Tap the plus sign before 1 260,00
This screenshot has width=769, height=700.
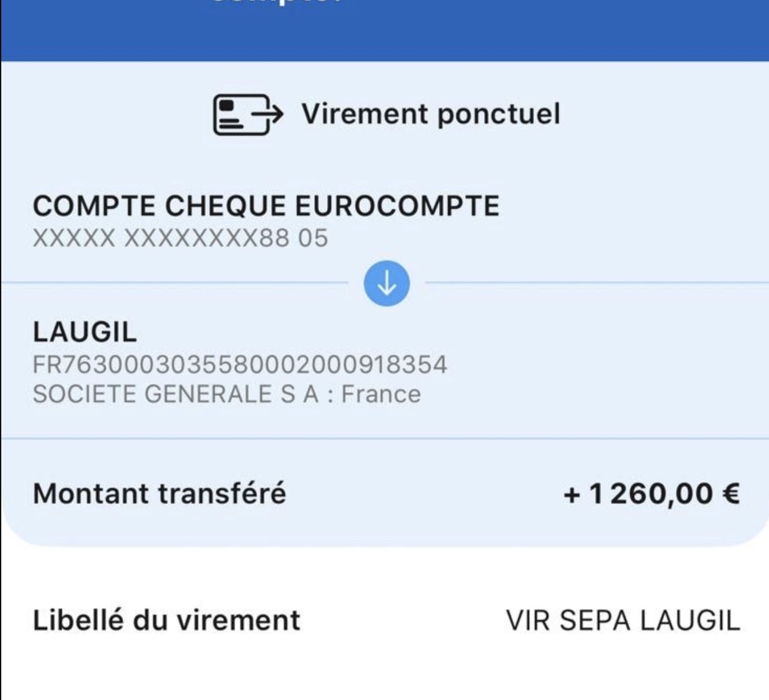click(x=571, y=494)
